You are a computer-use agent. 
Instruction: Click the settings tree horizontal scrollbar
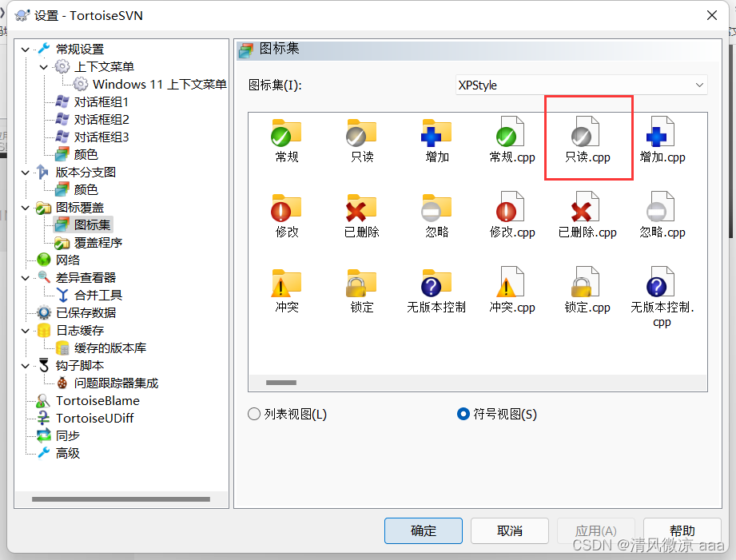click(x=121, y=499)
